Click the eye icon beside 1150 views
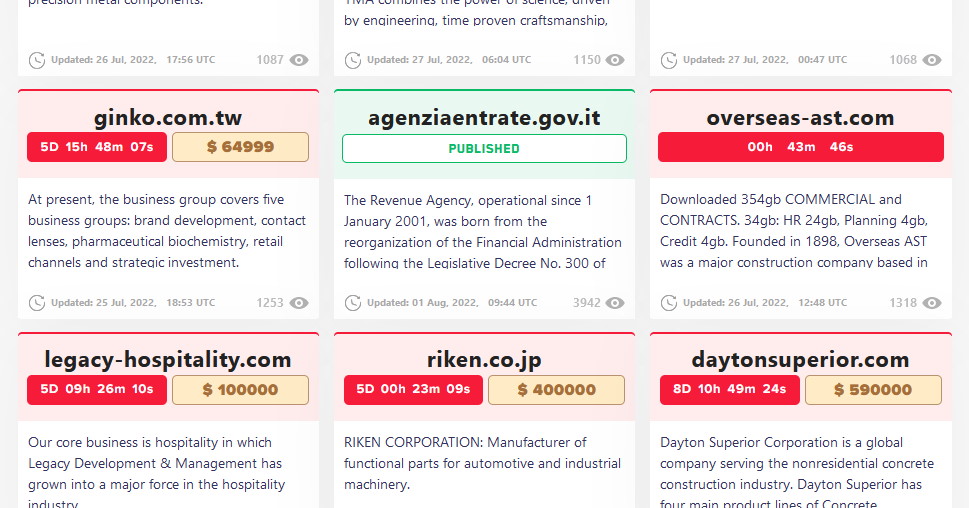969x508 pixels. pos(615,60)
